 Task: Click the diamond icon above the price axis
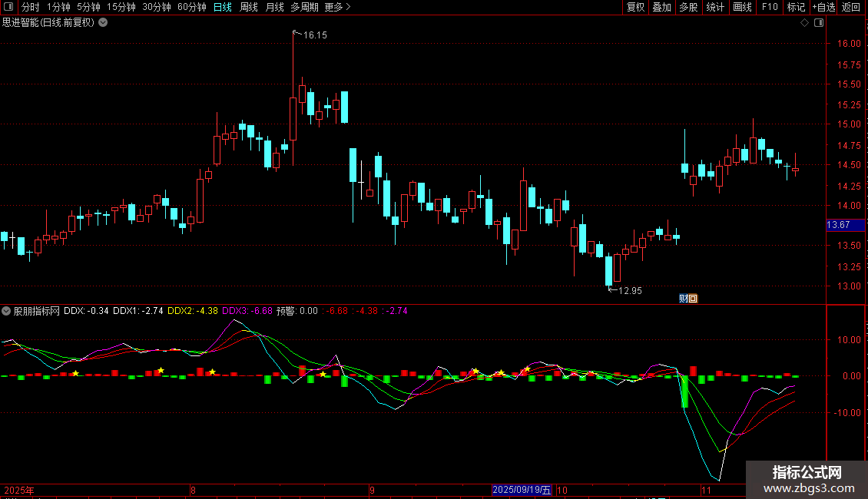point(805,23)
